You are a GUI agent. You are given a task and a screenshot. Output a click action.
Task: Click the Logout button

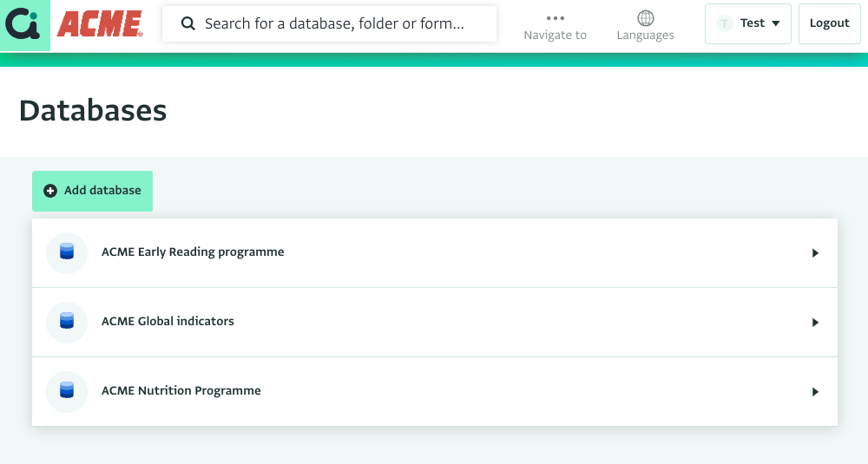[829, 23]
